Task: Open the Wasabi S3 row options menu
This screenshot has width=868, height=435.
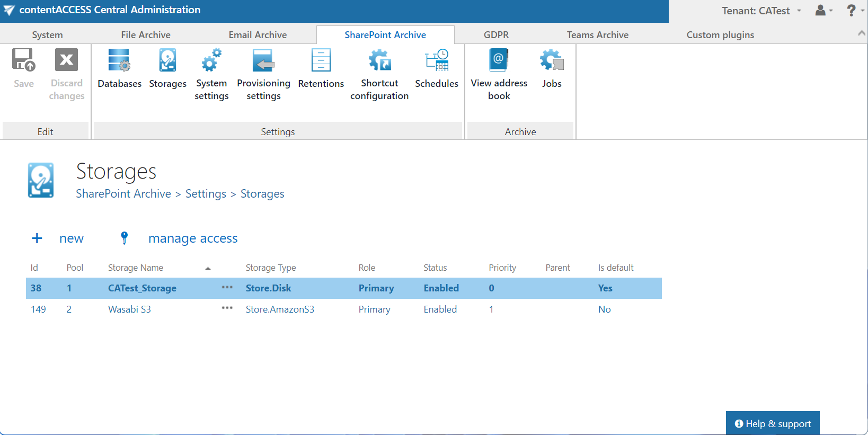Action: pos(227,308)
